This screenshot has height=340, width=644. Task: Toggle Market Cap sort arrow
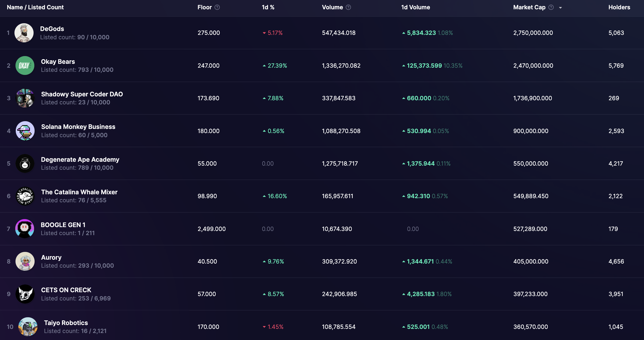[x=560, y=8]
